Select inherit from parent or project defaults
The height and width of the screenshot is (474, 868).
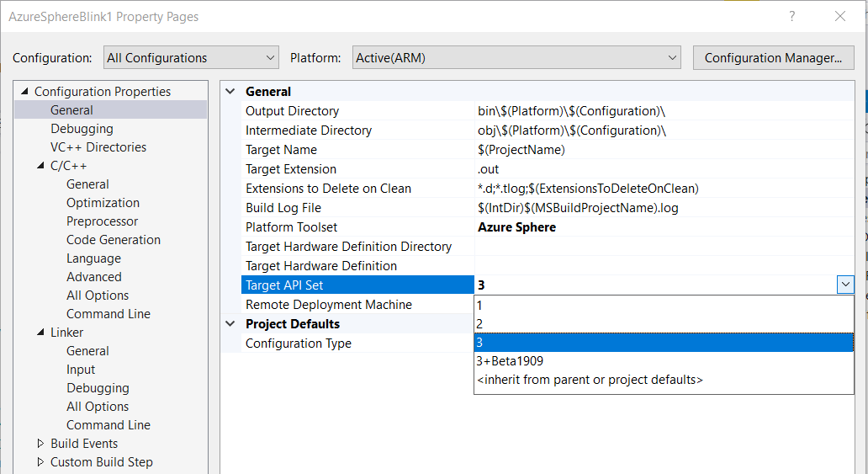[x=589, y=380]
